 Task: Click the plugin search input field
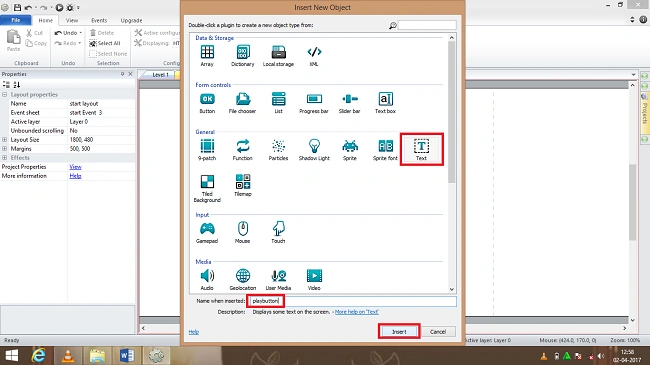pos(427,25)
